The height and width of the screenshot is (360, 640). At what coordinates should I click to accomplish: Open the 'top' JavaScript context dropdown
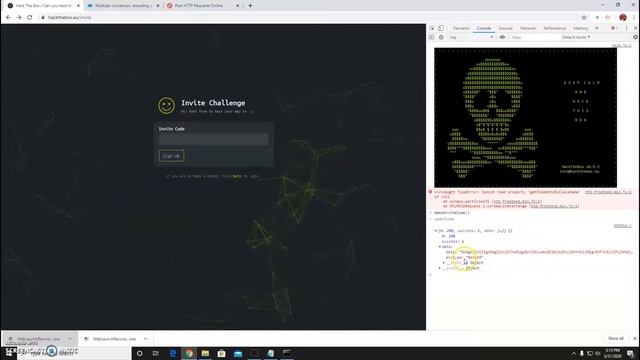pos(471,37)
